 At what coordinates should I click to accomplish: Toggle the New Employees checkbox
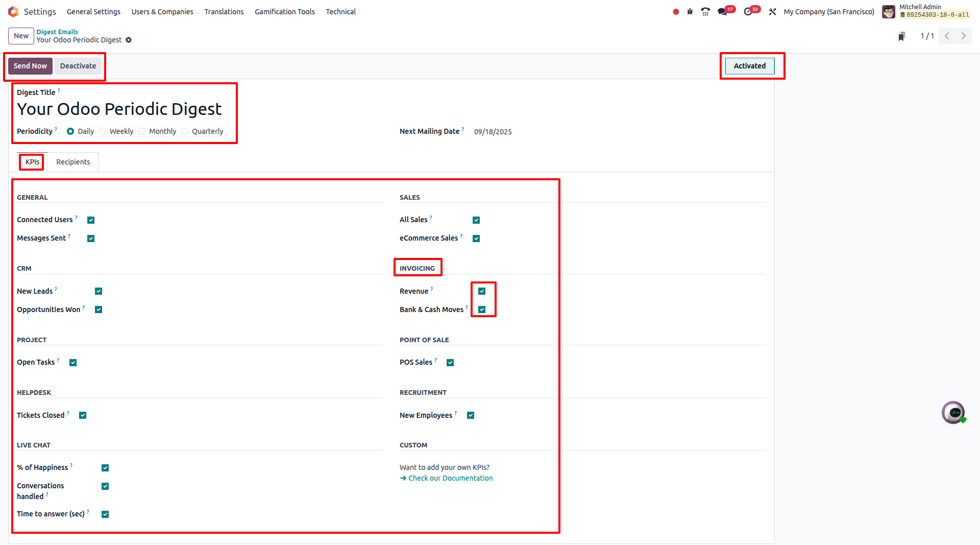tap(471, 415)
